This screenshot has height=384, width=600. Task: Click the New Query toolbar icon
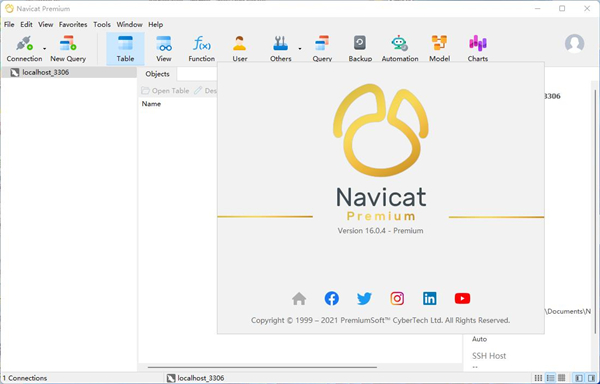(x=68, y=44)
